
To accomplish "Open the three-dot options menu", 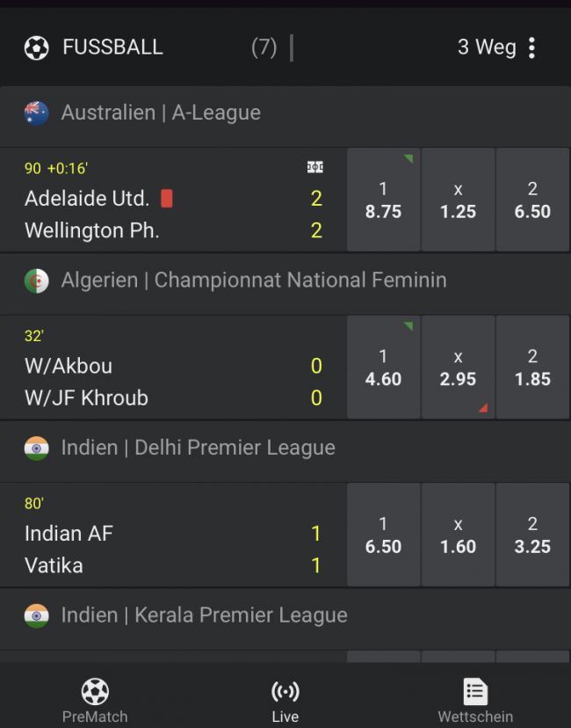I will point(531,47).
